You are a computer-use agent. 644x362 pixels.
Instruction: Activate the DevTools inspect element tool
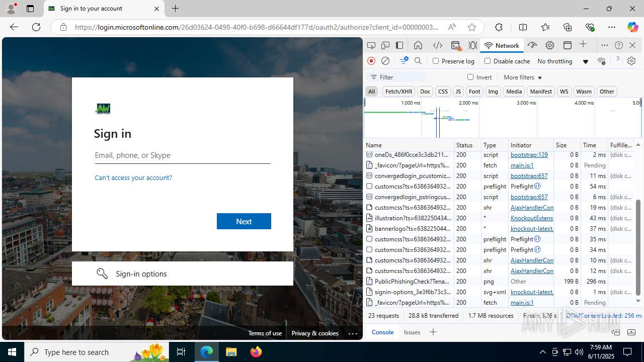pos(371,45)
